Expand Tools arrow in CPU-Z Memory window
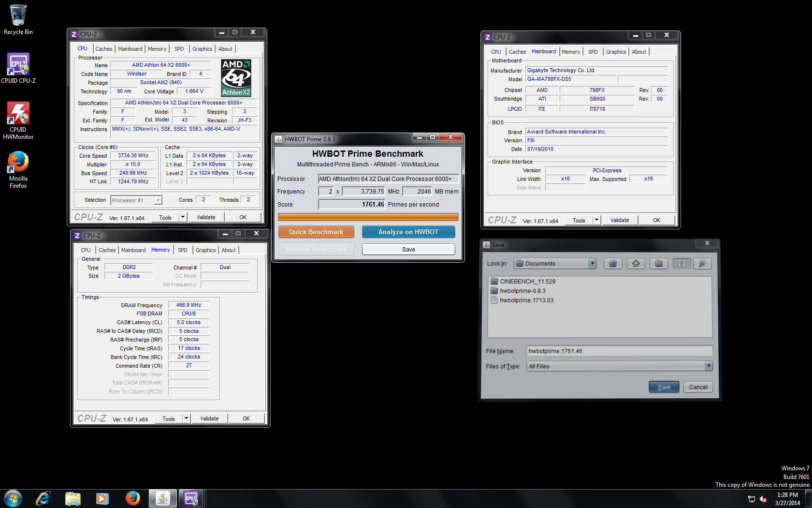This screenshot has width=812, height=508. click(186, 418)
